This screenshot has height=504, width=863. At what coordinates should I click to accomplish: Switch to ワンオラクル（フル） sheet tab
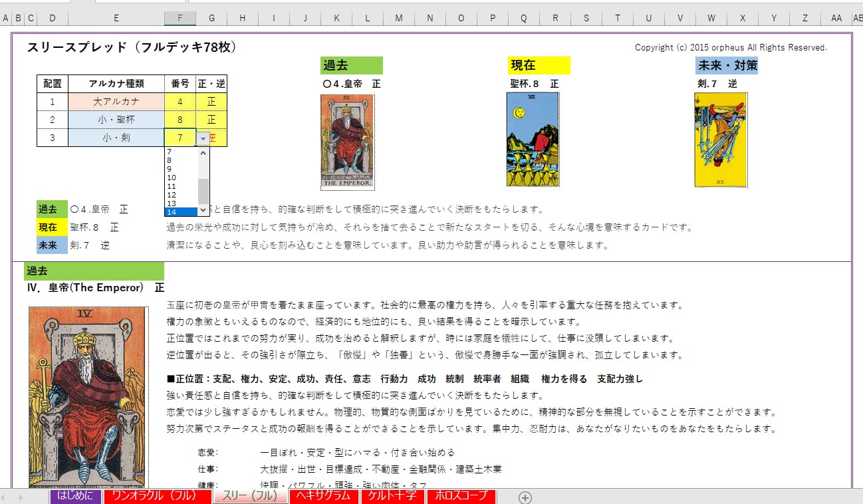[158, 496]
